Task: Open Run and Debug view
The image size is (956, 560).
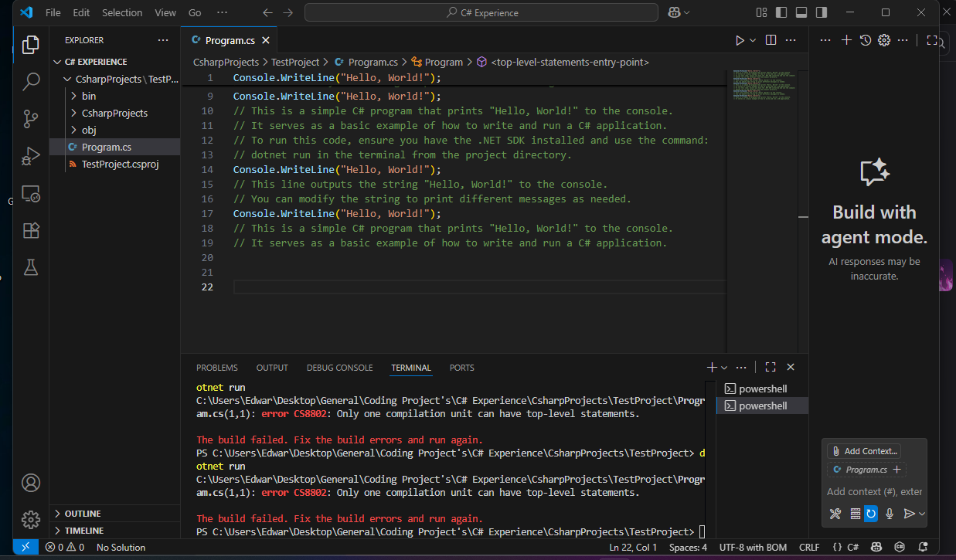Action: click(x=31, y=156)
